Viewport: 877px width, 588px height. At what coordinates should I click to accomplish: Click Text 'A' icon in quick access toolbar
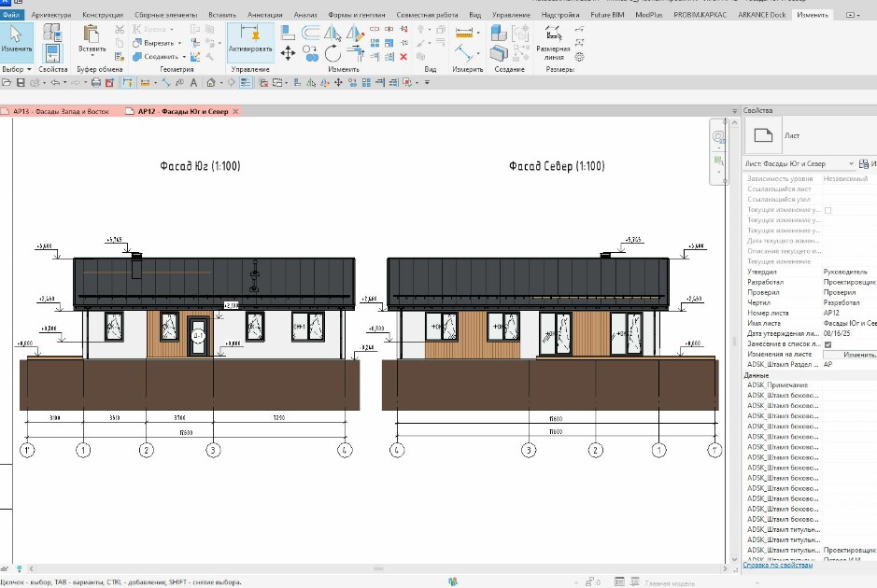coord(193,83)
